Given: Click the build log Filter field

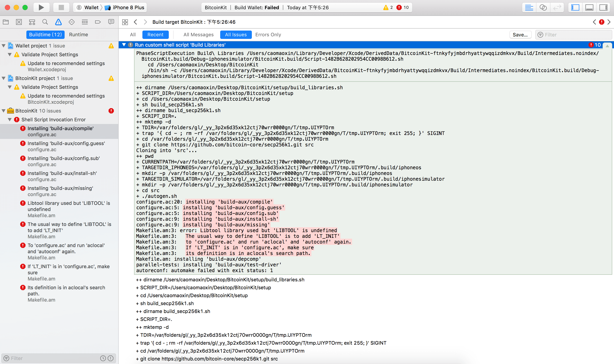Looking at the screenshot, I should click(x=574, y=35).
